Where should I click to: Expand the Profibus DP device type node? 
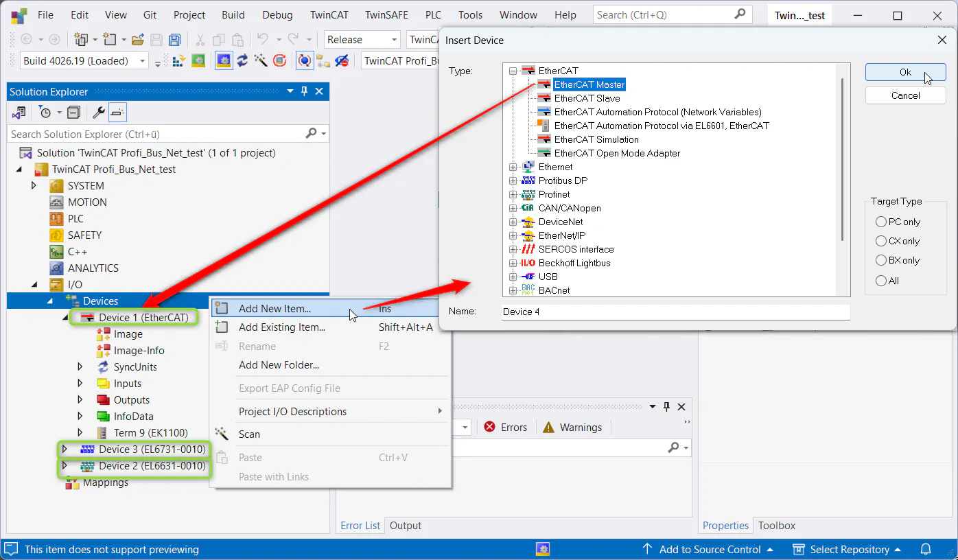pyautogui.click(x=513, y=180)
